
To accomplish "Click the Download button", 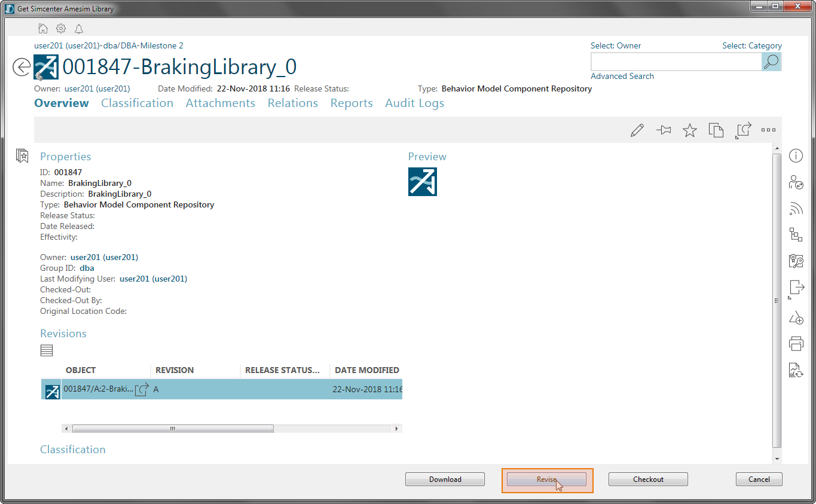I will pos(445,479).
